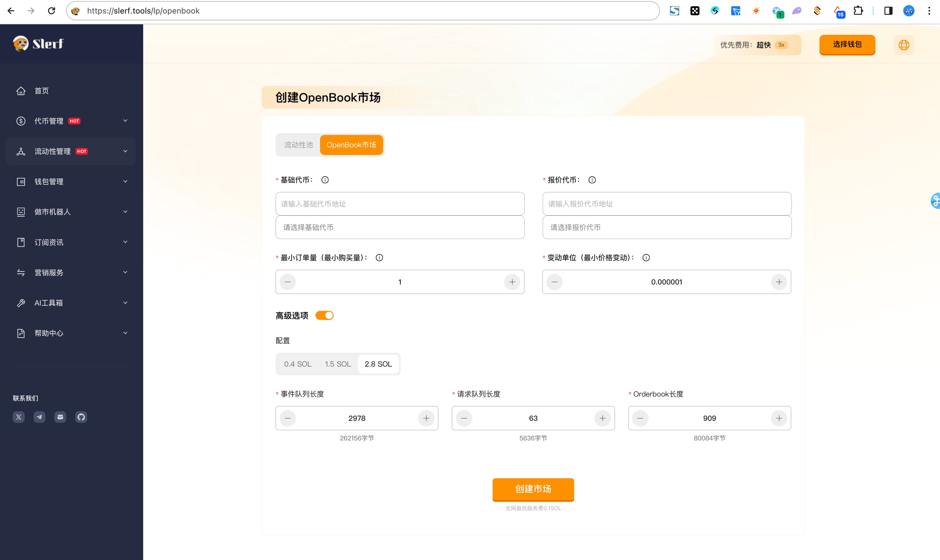Click the X (Twitter) contact icon
The height and width of the screenshot is (560, 940).
(19, 417)
